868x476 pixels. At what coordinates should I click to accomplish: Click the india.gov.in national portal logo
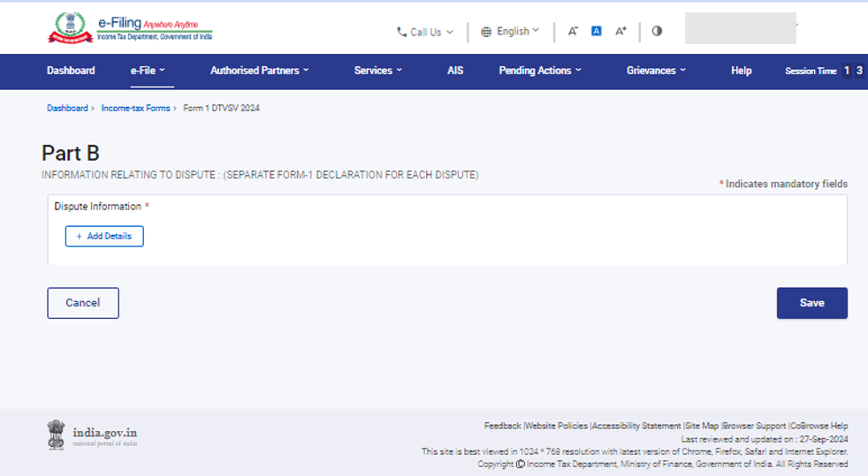click(x=92, y=435)
